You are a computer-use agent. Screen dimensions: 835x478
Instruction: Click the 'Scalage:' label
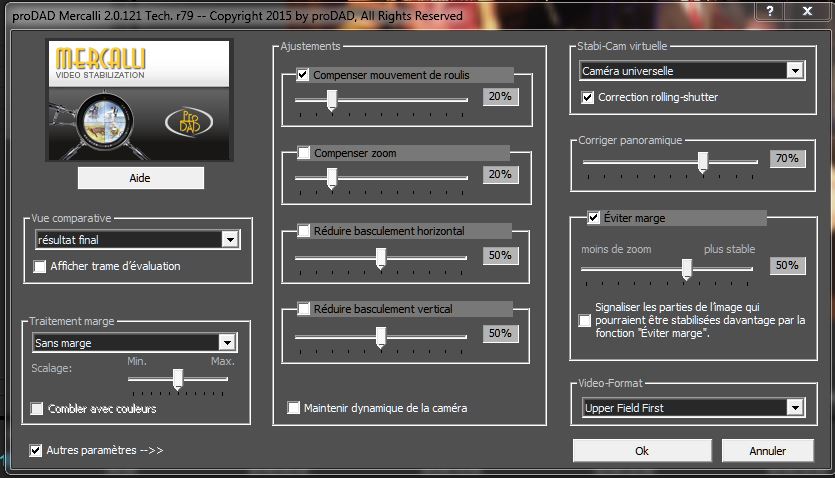coord(51,368)
